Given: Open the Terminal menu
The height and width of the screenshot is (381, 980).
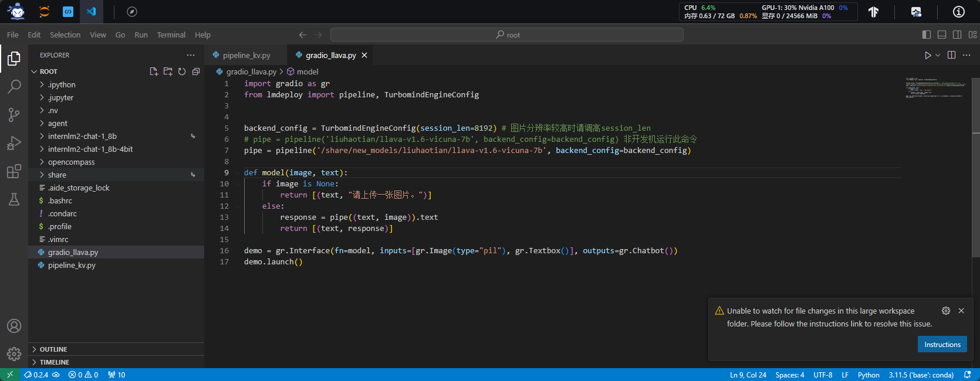Looking at the screenshot, I should (171, 35).
